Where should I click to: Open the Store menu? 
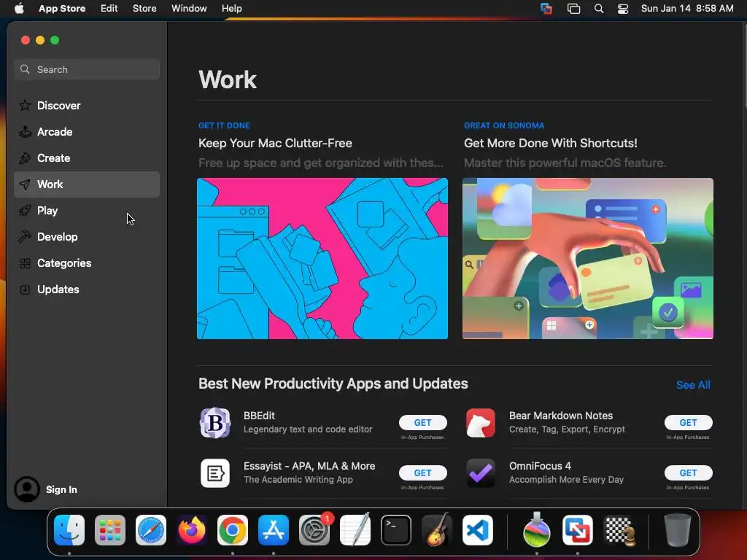coord(144,9)
